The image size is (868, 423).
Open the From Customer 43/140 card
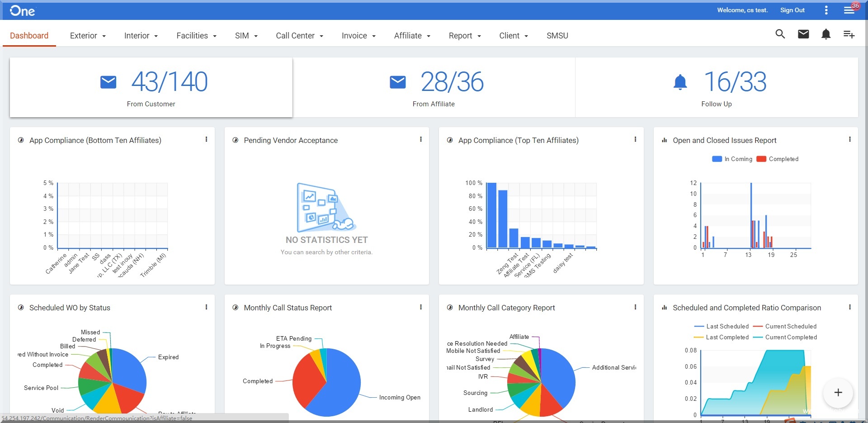click(x=151, y=87)
